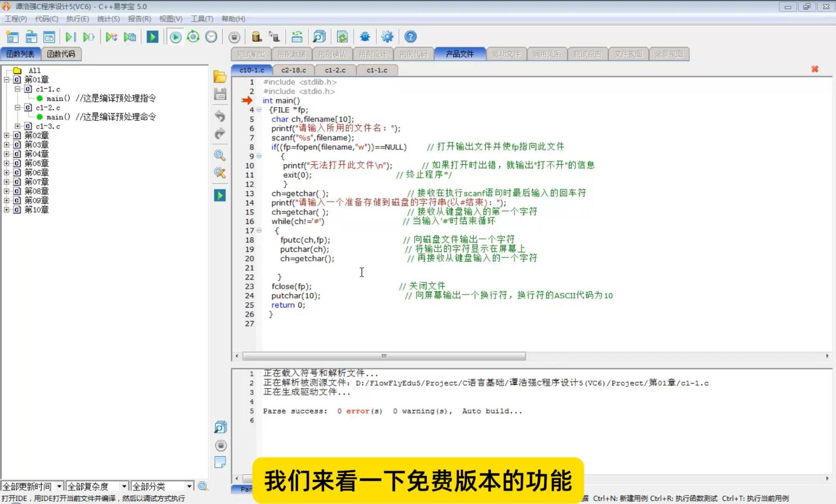Open the 帮助(H) menu
This screenshot has height=504, width=836.
point(233,19)
